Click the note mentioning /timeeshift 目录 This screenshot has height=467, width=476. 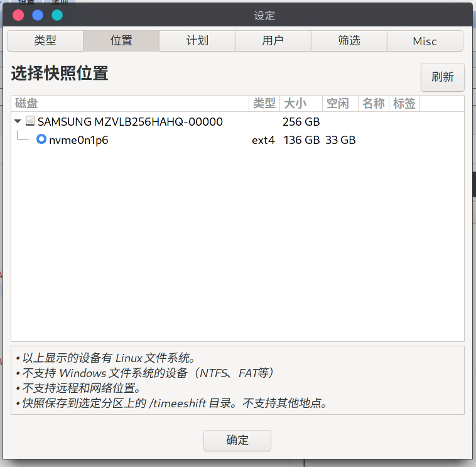pos(172,404)
